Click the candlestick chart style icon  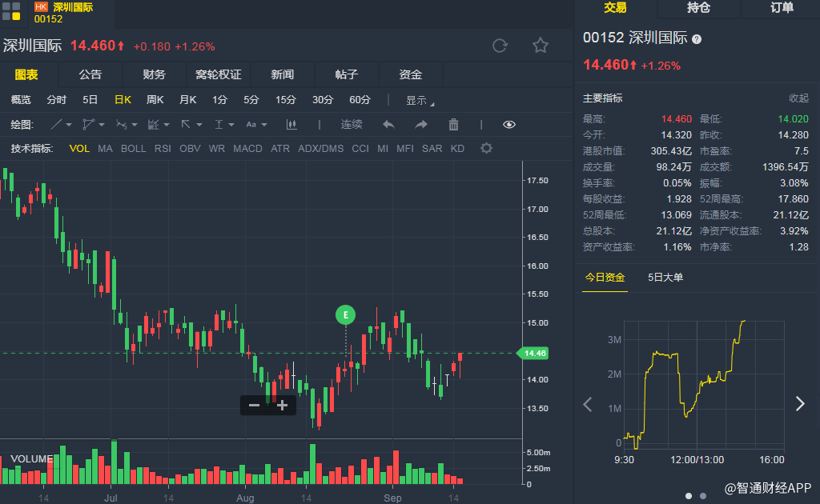click(x=291, y=125)
